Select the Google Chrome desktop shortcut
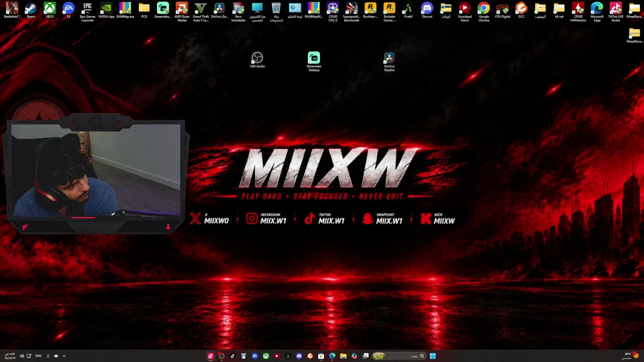Image resolution: width=644 pixels, height=362 pixels. (484, 12)
